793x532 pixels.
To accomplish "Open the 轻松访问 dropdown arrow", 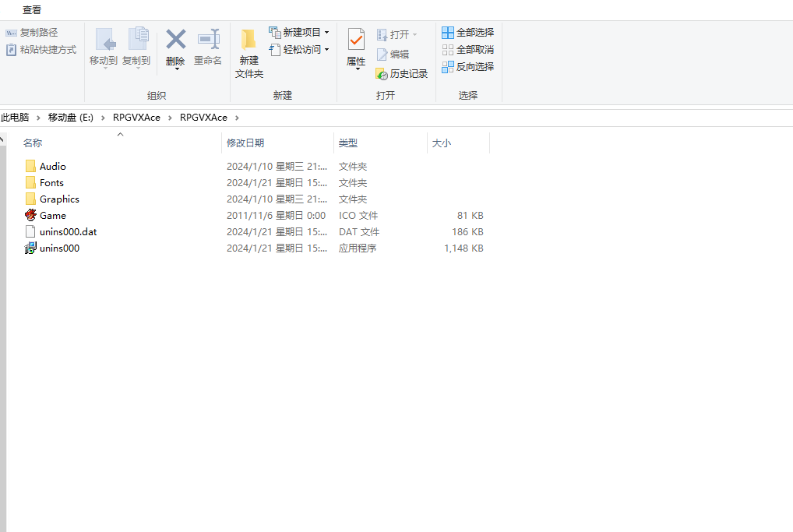I will coord(326,50).
